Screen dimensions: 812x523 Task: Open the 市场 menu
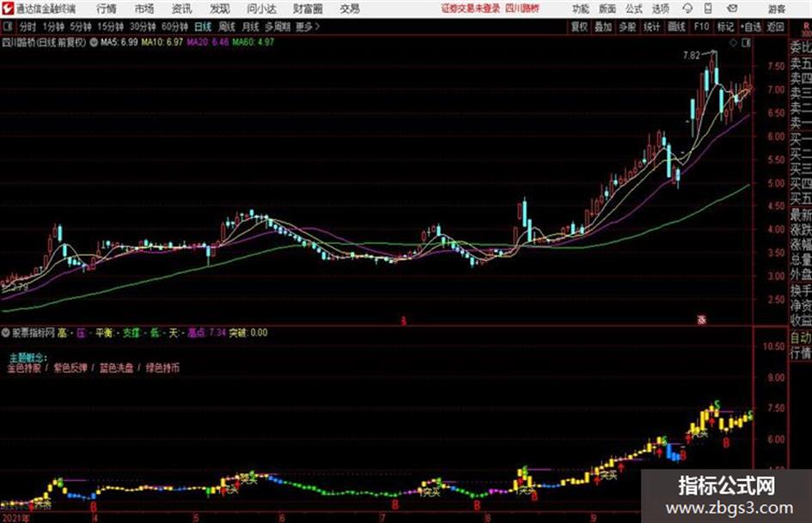point(144,9)
